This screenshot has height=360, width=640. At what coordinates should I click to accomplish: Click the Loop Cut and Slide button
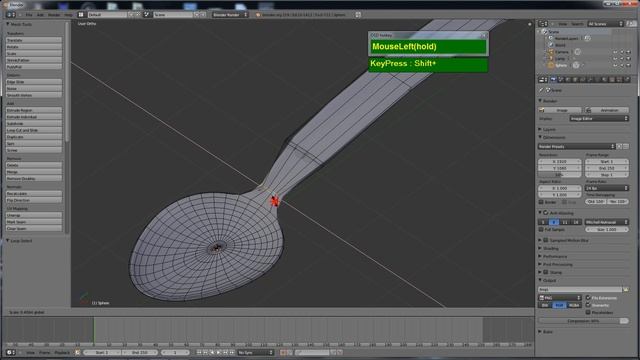[x=34, y=130]
